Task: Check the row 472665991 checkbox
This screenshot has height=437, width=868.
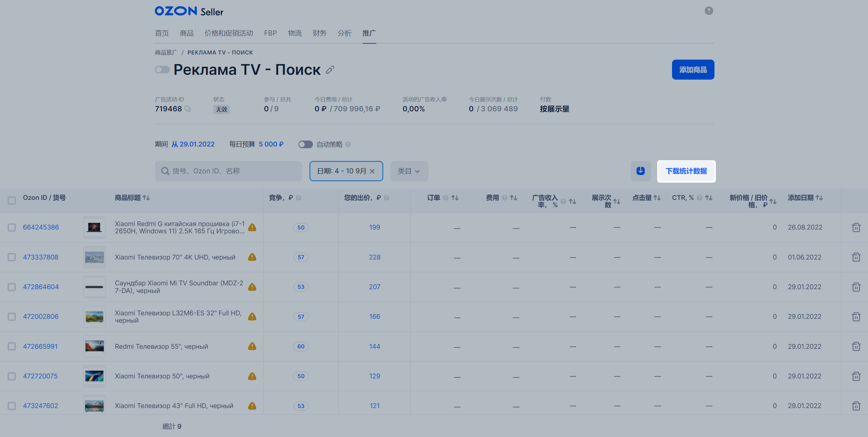Action: coord(12,346)
